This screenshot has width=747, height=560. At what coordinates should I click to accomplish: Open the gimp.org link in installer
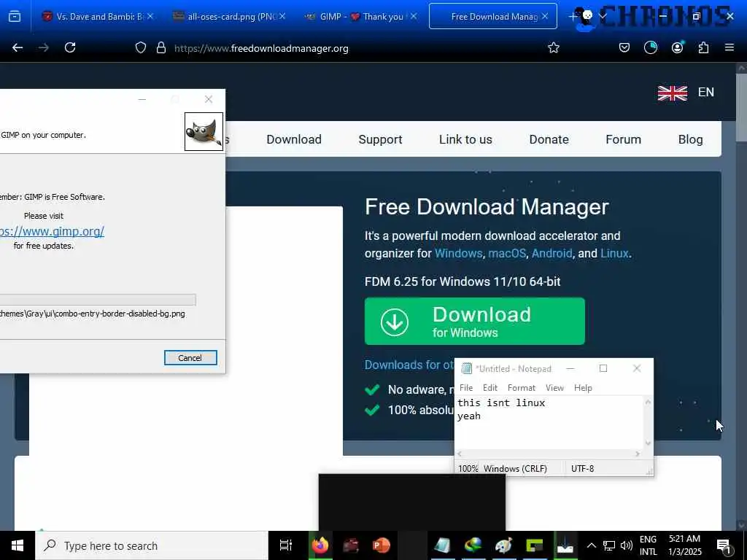click(52, 231)
